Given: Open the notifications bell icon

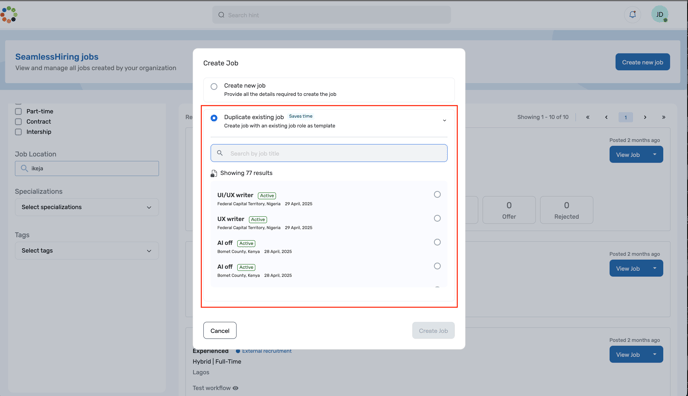Looking at the screenshot, I should pos(632,14).
